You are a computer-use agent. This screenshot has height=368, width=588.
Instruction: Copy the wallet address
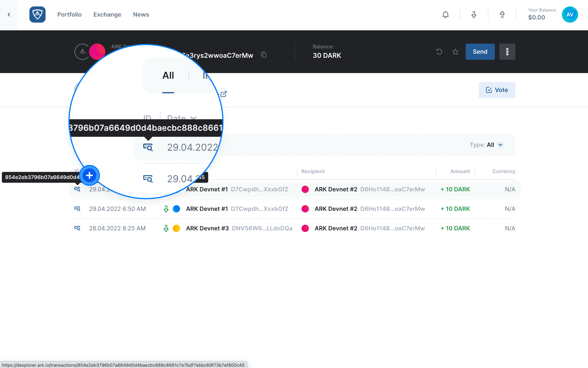[264, 55]
